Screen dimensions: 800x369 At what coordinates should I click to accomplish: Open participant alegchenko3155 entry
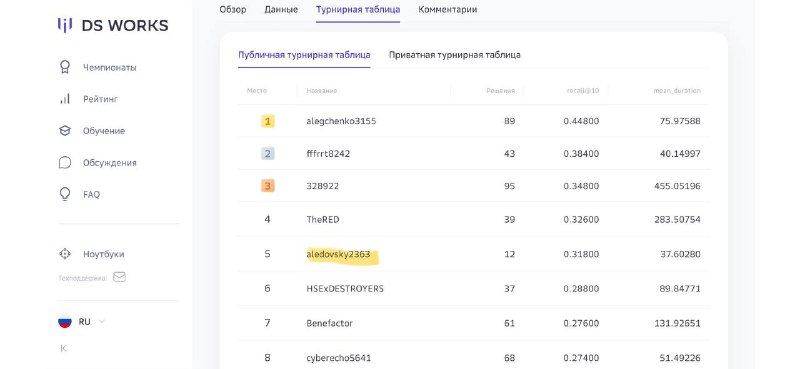tap(341, 121)
